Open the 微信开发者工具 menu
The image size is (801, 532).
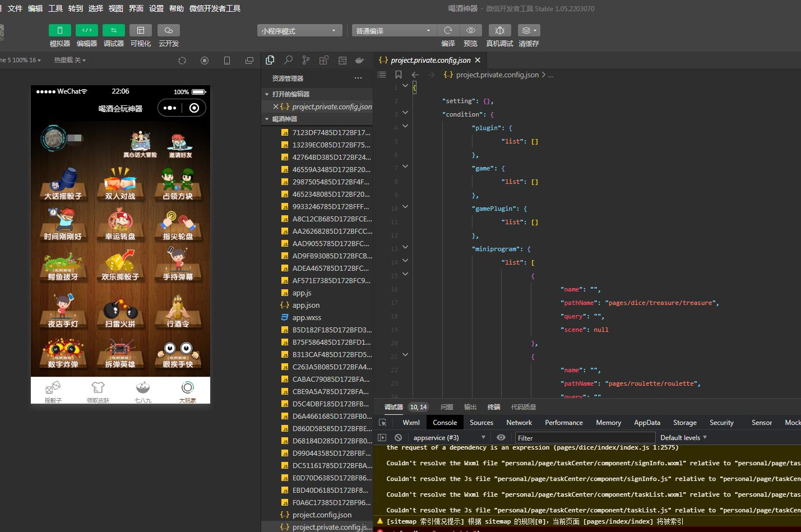(x=215, y=8)
